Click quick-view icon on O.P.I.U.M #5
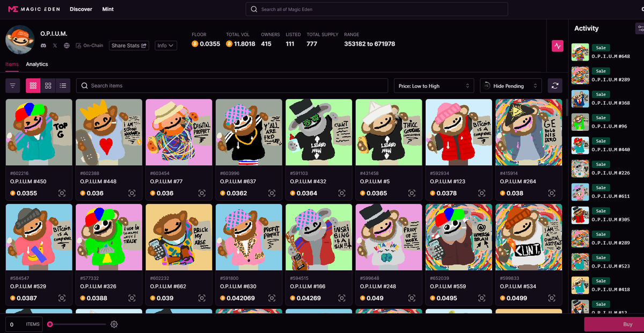Image resolution: width=644 pixels, height=333 pixels. 412,193
